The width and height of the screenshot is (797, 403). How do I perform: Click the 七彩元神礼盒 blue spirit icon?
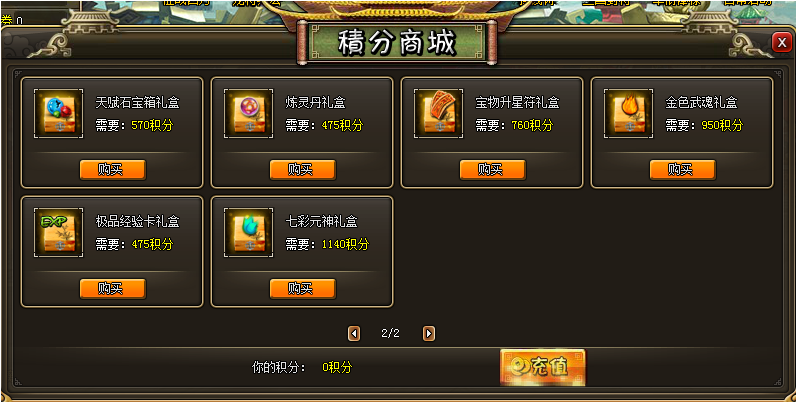[249, 232]
